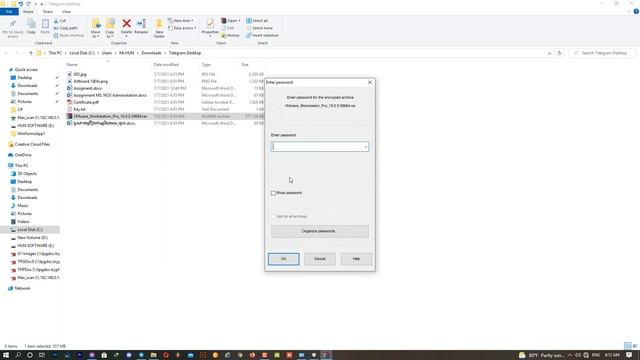Click the Search Telegram Desktop box
Image resolution: width=640 pixels, height=360 pixels.
(602, 53)
